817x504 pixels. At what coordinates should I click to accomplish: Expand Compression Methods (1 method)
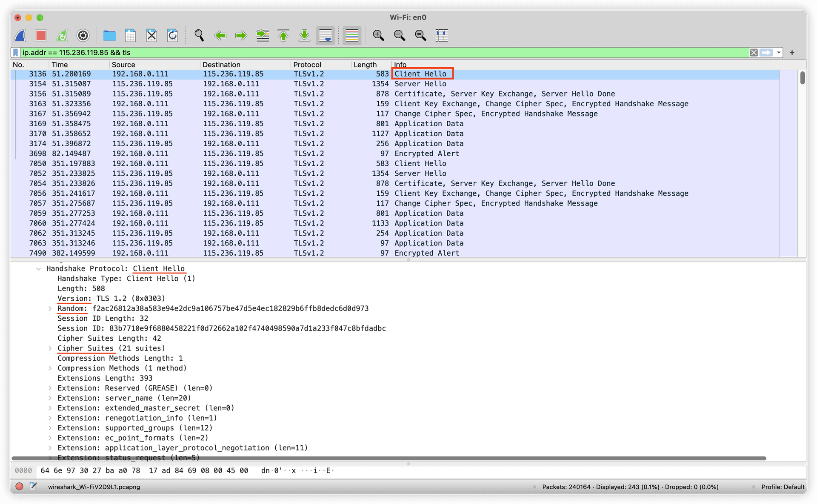[50, 368]
